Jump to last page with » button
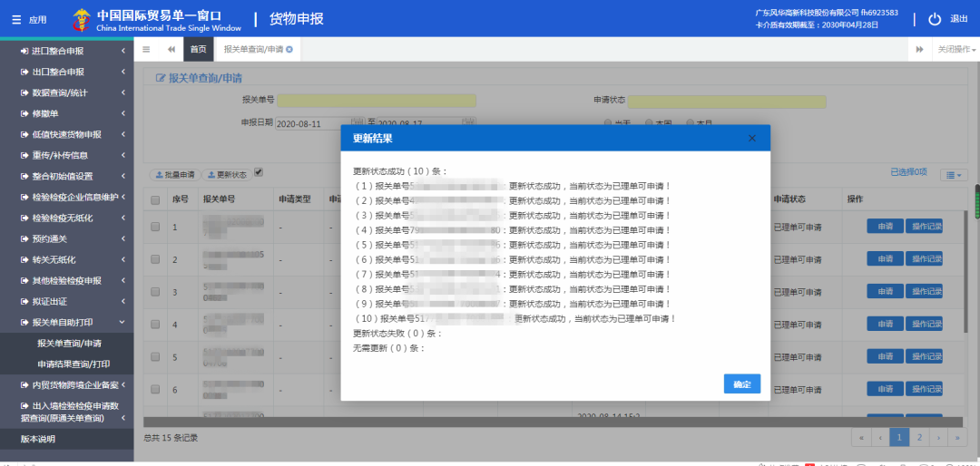980x466 pixels. (x=957, y=438)
